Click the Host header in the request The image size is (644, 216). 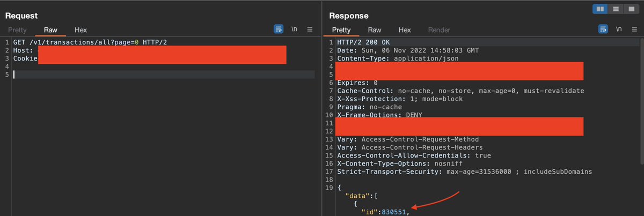23,50
